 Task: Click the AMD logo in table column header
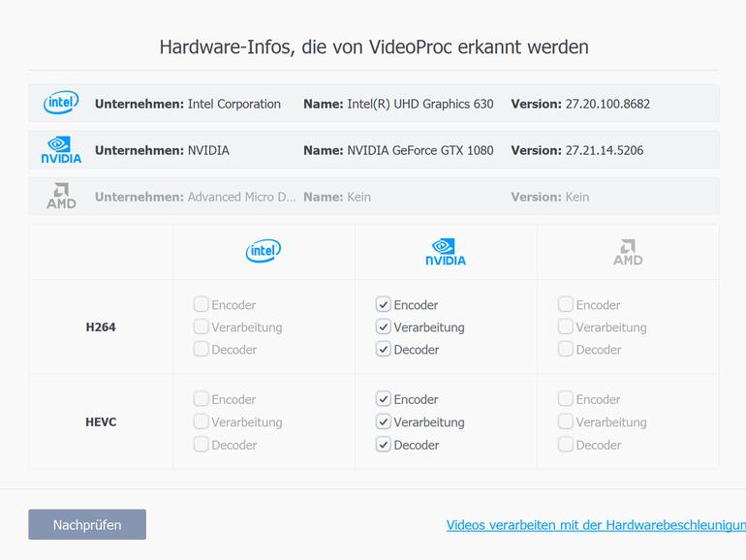click(628, 252)
